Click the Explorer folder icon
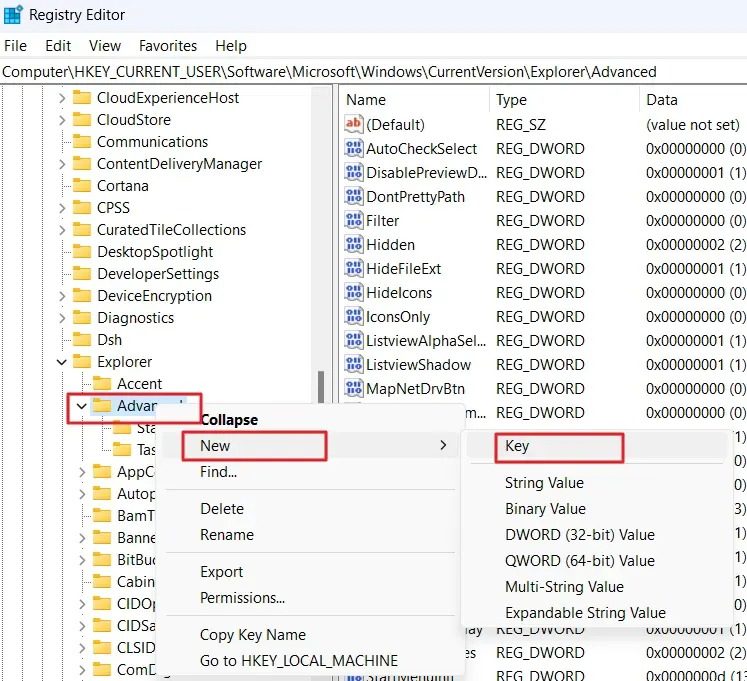This screenshot has width=747, height=681. click(82, 361)
